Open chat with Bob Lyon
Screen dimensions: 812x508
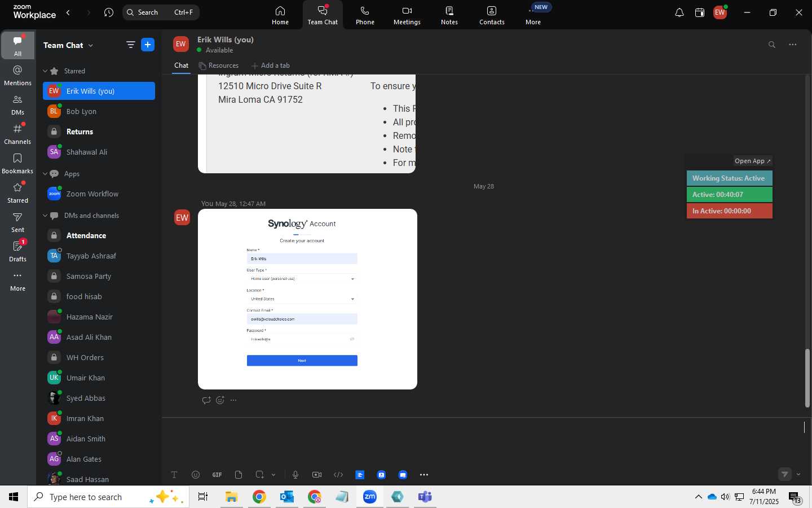pyautogui.click(x=99, y=111)
